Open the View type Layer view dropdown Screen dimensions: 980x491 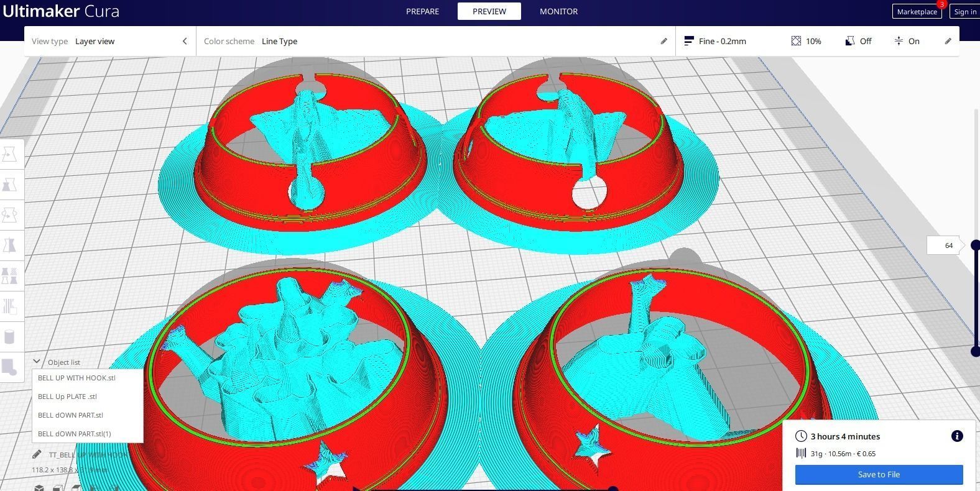click(x=110, y=41)
